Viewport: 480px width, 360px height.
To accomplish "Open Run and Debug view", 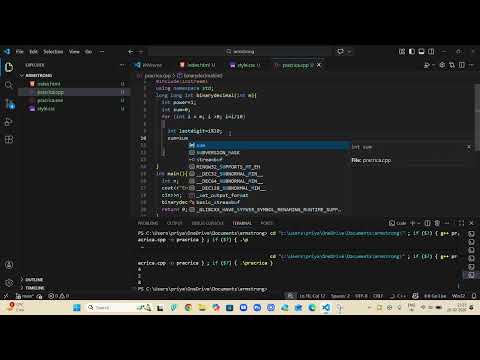I will (9, 122).
